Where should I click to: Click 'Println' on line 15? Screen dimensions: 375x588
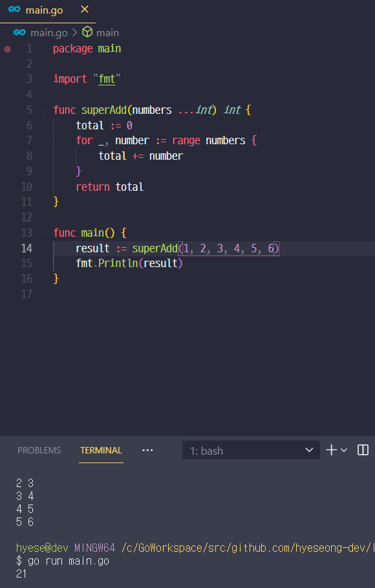(118, 263)
